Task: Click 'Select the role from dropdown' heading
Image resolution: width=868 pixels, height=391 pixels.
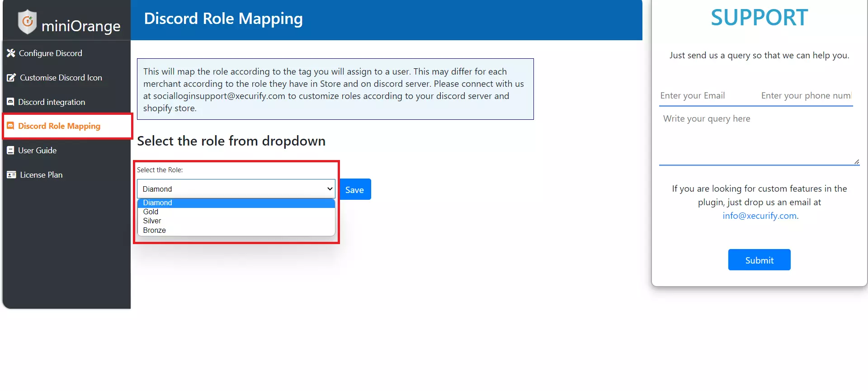Action: (x=231, y=141)
